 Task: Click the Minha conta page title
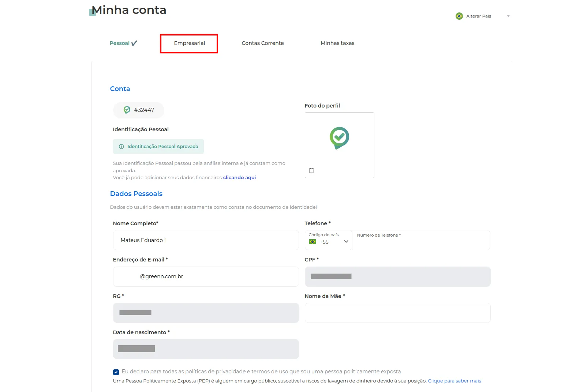click(129, 10)
